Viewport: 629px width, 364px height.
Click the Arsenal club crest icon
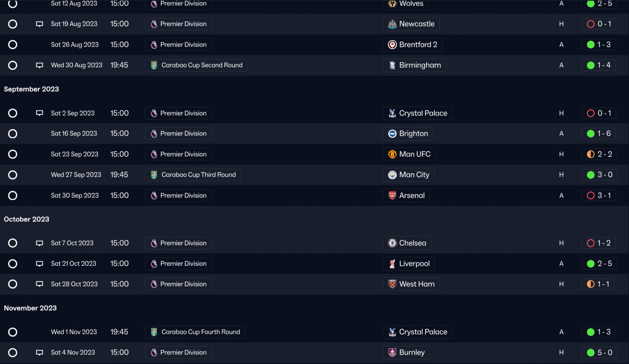click(392, 196)
